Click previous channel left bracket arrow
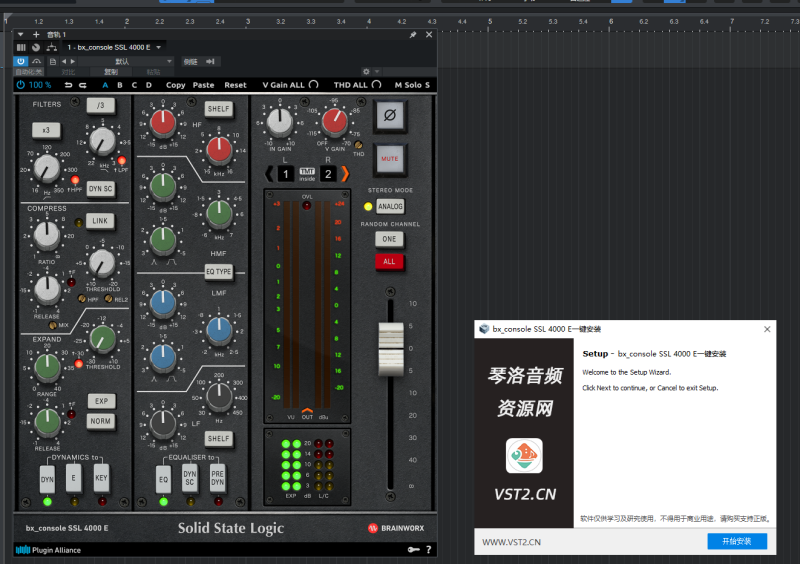The height and width of the screenshot is (564, 800). [x=269, y=174]
